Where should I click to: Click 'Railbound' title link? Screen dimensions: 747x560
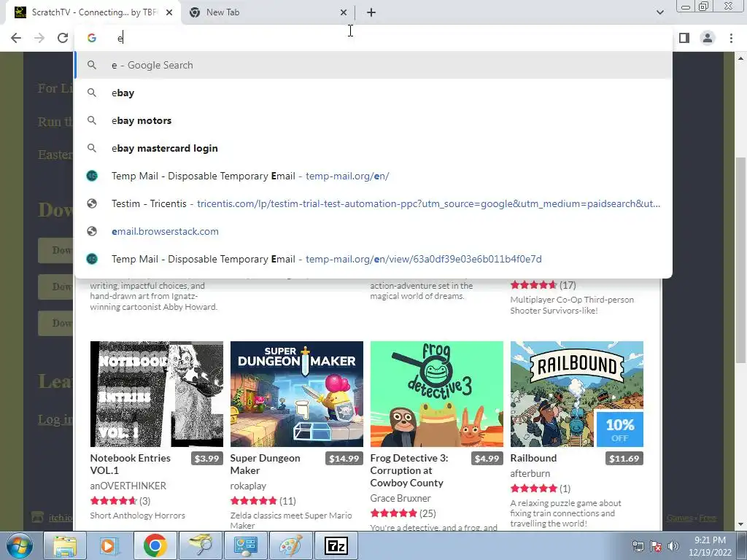(533, 458)
